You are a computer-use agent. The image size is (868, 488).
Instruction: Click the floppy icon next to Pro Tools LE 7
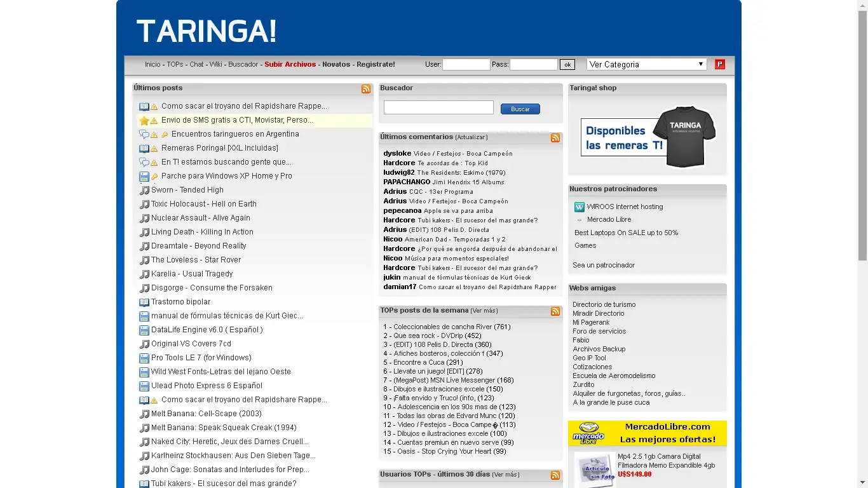coord(144,358)
